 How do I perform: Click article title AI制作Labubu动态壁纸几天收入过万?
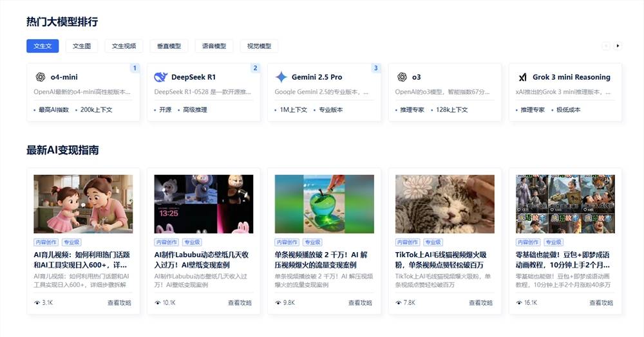coord(201,260)
